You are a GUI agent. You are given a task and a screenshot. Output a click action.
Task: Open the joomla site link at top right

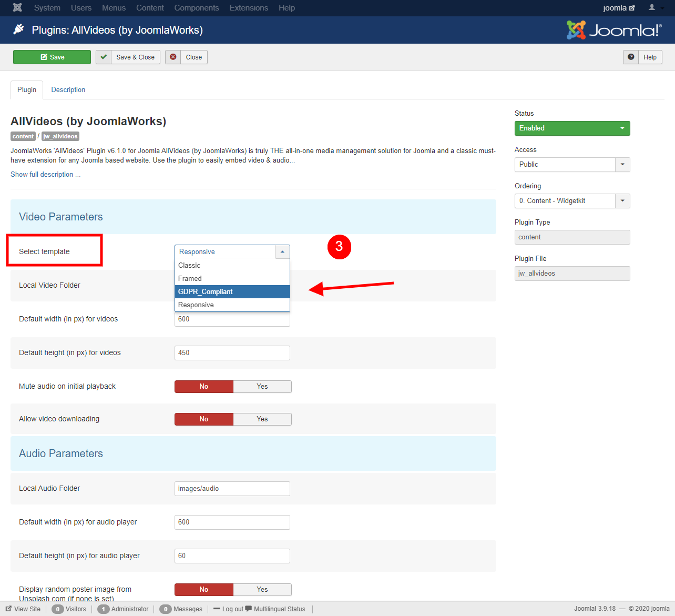(619, 8)
